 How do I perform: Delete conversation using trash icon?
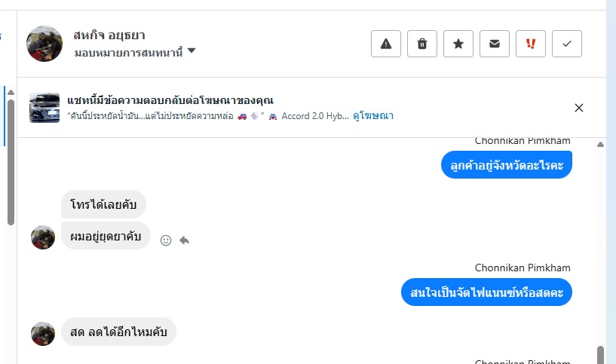(x=422, y=44)
